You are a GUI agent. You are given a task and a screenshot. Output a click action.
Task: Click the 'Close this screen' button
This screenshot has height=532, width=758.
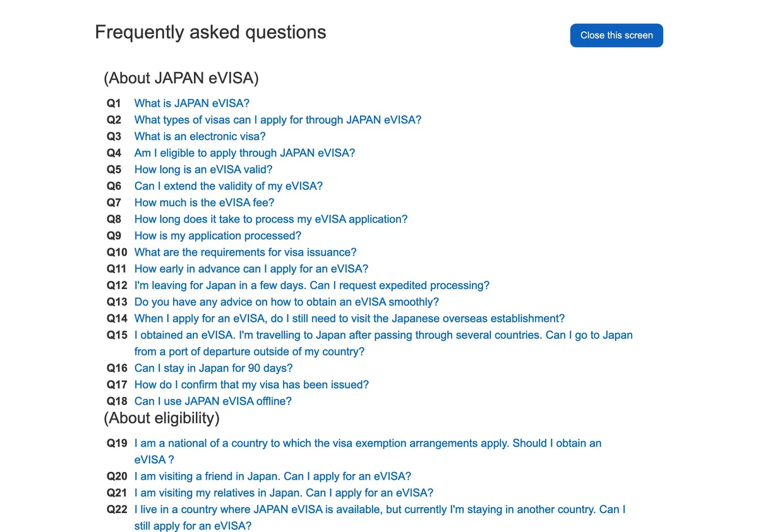click(x=617, y=35)
